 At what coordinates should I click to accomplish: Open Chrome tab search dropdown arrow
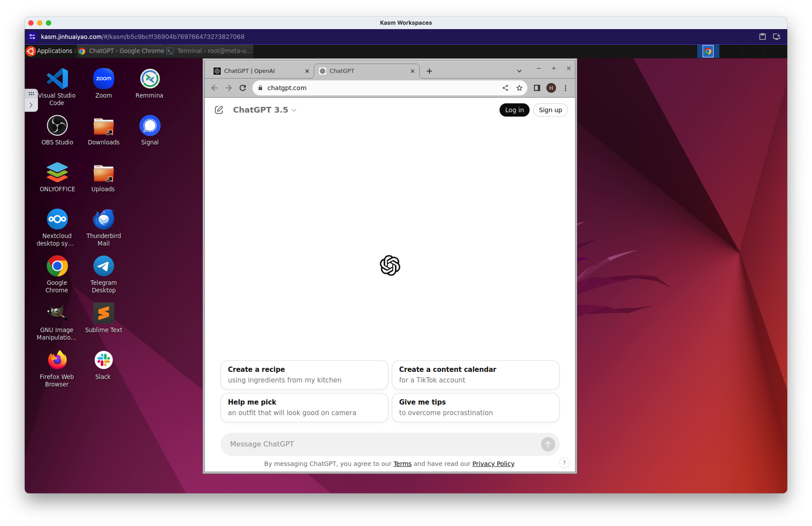519,71
